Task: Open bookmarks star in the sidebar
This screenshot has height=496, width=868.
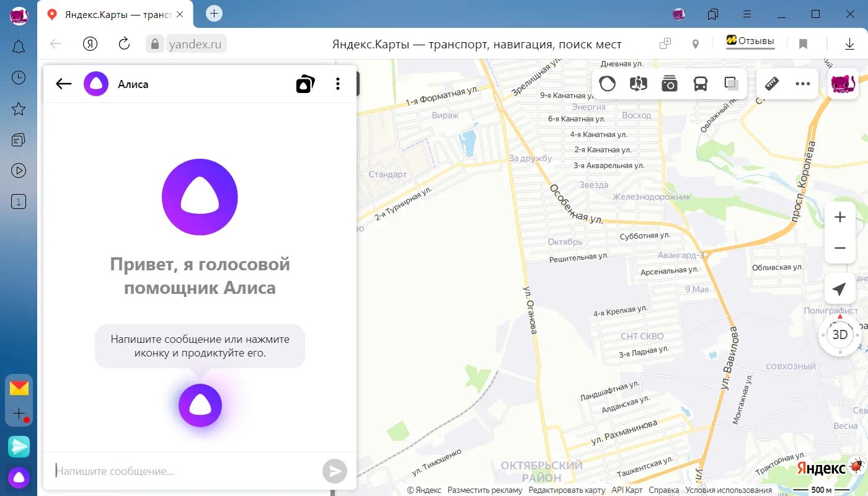Action: [x=19, y=109]
